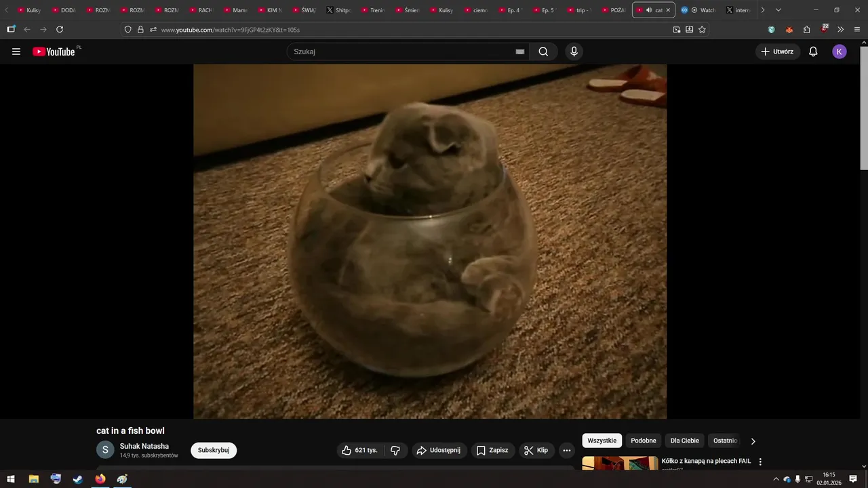This screenshot has height=488, width=868.
Task: Click the search magnifier button
Action: tap(543, 52)
